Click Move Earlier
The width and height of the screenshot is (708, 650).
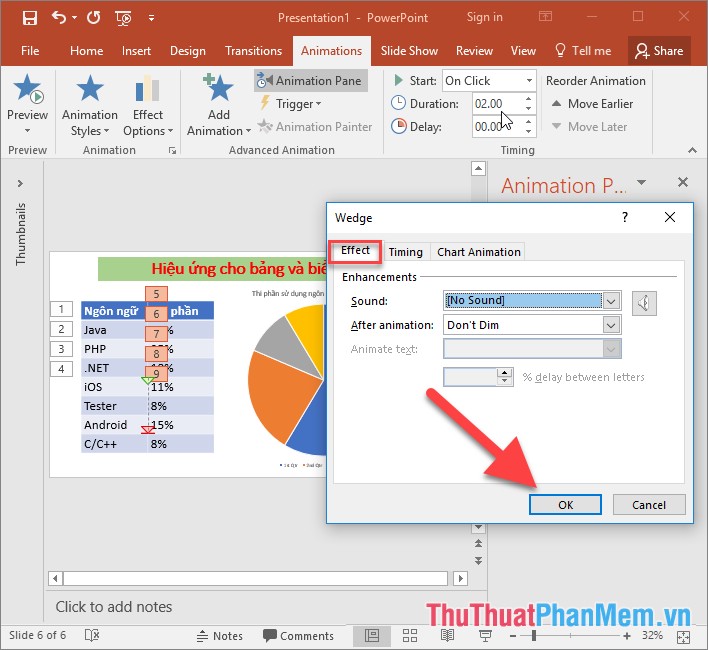click(x=592, y=104)
